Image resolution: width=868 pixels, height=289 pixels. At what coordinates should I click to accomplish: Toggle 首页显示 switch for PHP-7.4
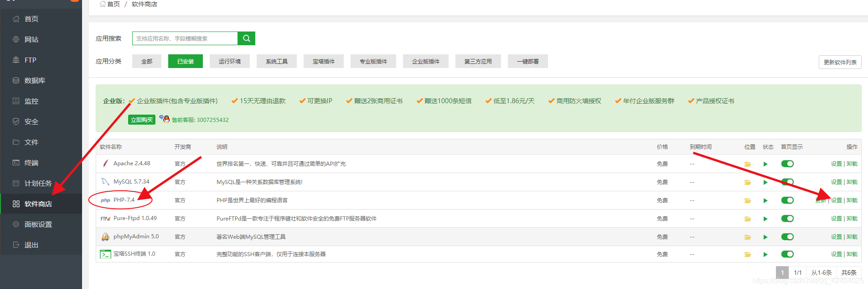coord(787,200)
